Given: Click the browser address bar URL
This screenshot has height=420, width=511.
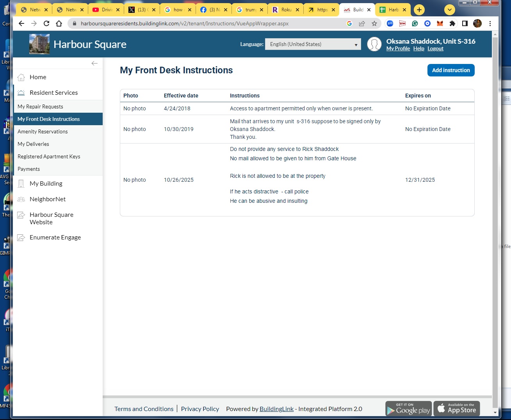Looking at the screenshot, I should pyautogui.click(x=185, y=23).
